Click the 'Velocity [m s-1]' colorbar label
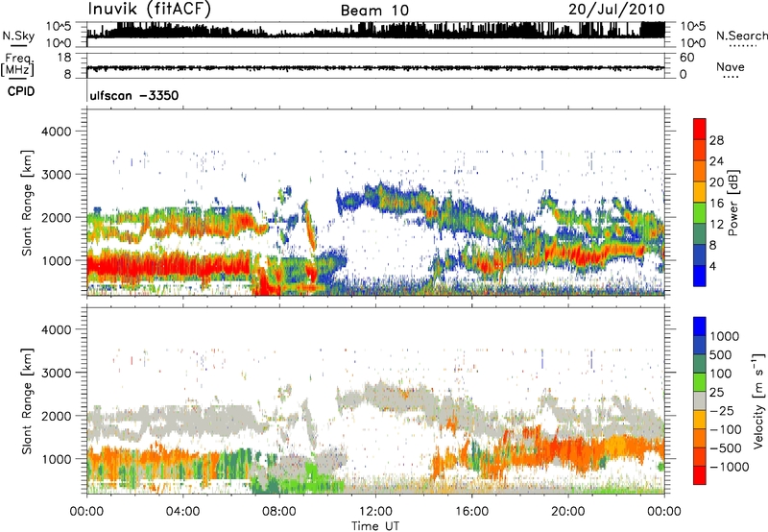The height and width of the screenshot is (532, 768). [758, 400]
